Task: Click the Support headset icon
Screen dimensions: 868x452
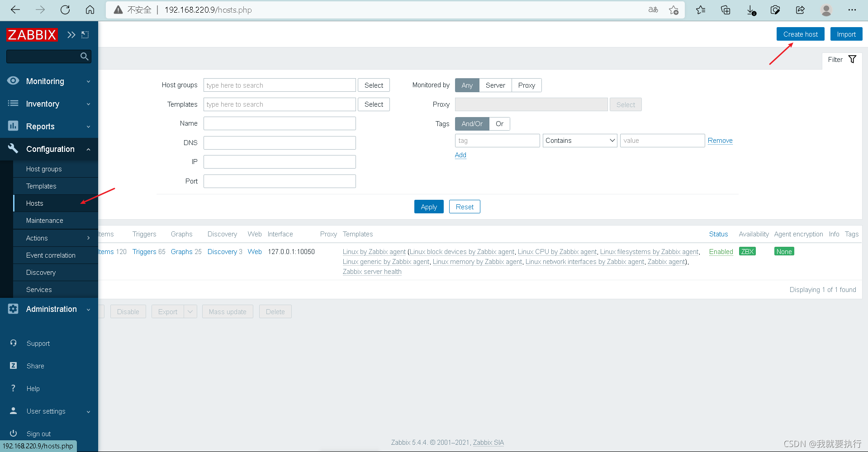Action: click(x=14, y=343)
